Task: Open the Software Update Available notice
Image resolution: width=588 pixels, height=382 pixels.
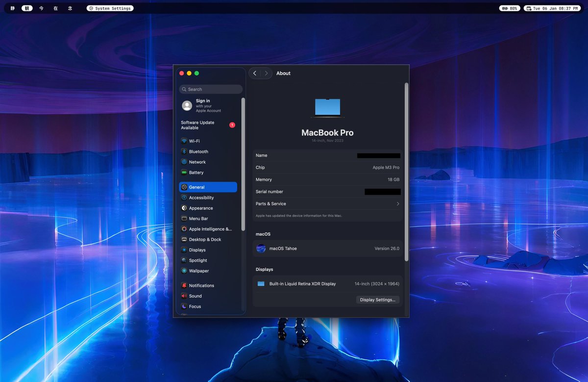Action: [x=208, y=125]
